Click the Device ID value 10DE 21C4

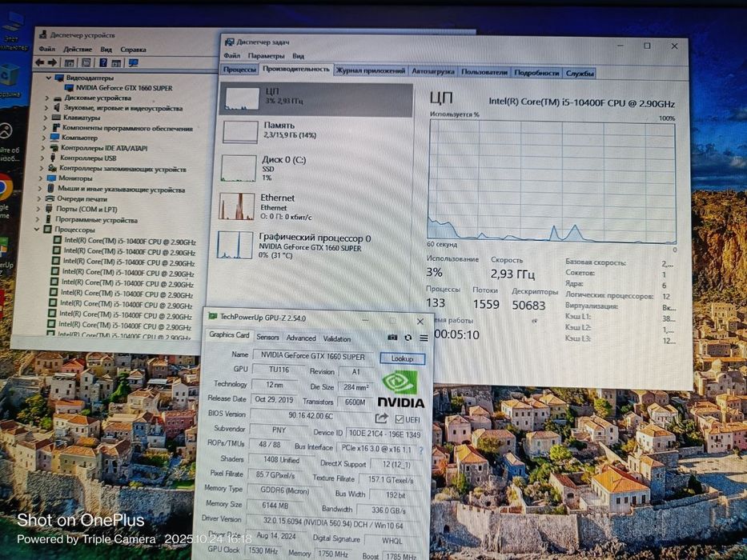tap(384, 434)
